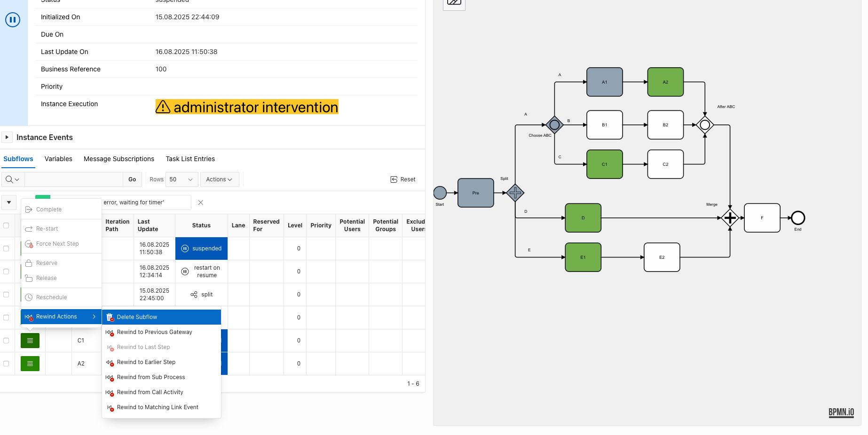Remove the filter with the X button
The width and height of the screenshot is (868, 435).
201,202
